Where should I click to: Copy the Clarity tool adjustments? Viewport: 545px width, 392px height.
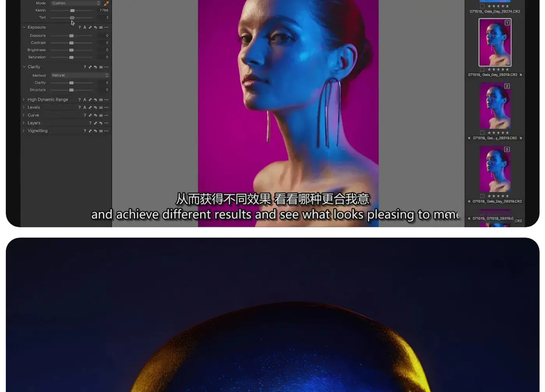(x=90, y=67)
